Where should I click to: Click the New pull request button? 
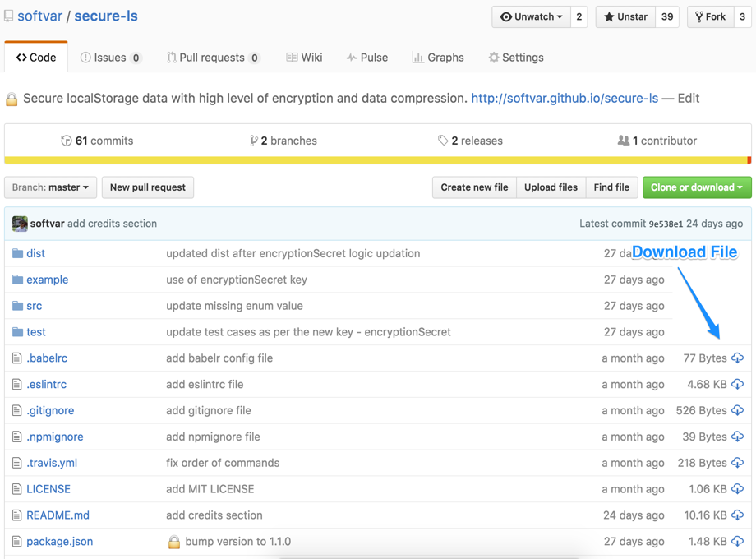click(148, 187)
